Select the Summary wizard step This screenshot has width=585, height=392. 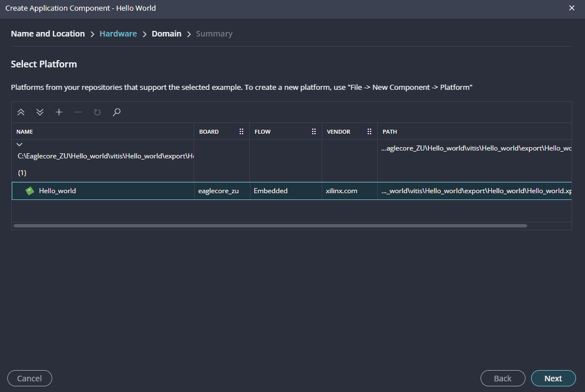coord(214,34)
